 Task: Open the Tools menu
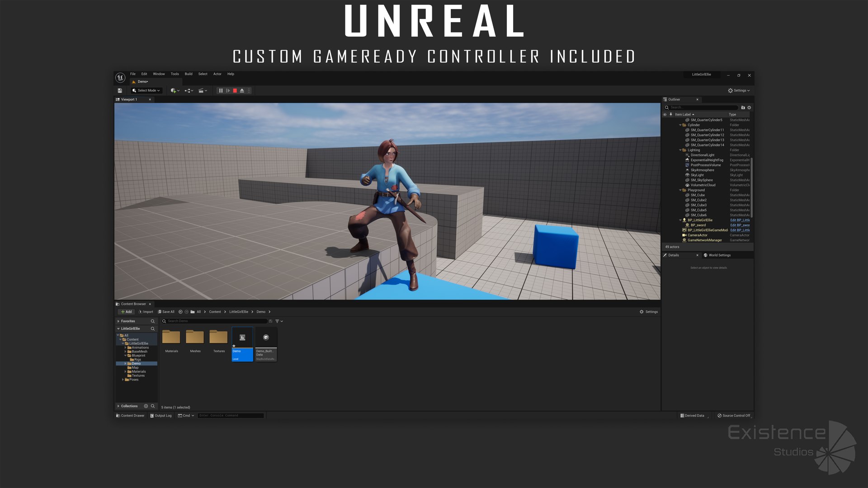coord(175,74)
